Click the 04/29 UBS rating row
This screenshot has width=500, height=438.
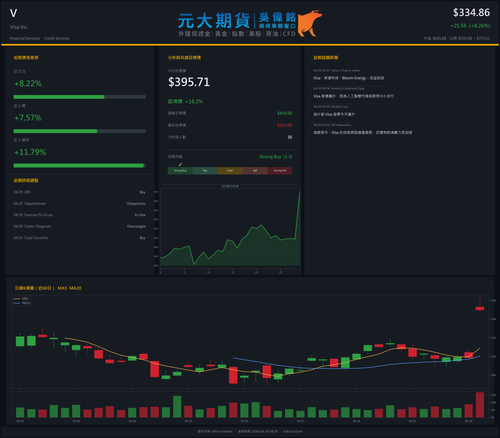[x=80, y=192]
